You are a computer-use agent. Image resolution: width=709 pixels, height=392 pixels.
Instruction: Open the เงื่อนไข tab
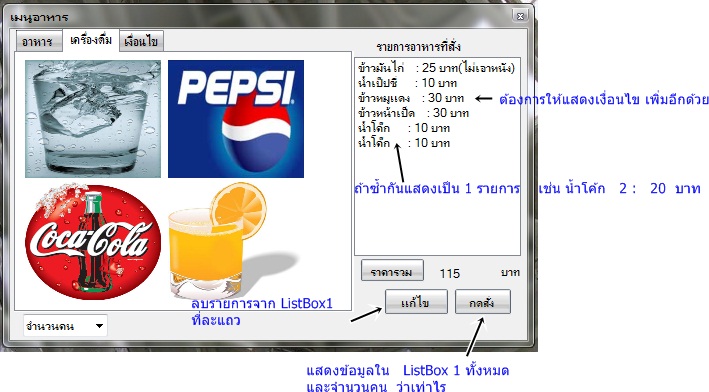click(x=141, y=42)
